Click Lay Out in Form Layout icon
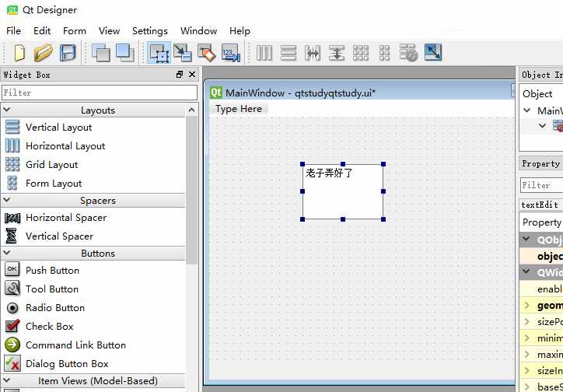 click(x=385, y=53)
